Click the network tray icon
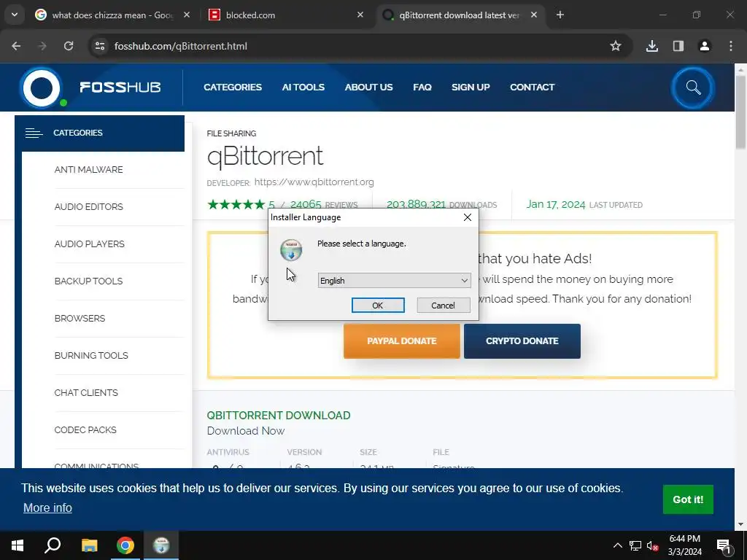Screen dimensions: 747x560 coord(635,545)
